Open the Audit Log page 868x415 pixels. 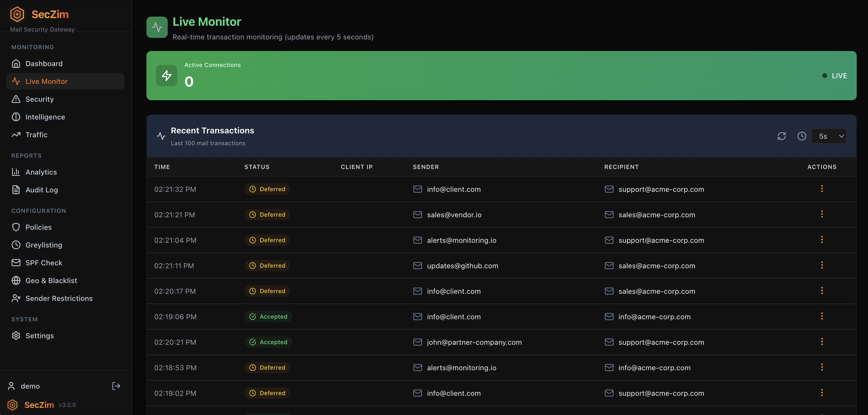tap(42, 190)
